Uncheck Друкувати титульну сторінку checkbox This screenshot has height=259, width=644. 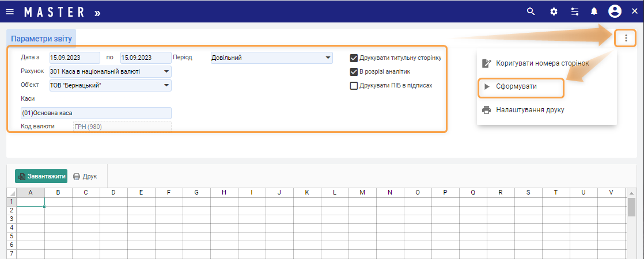354,58
